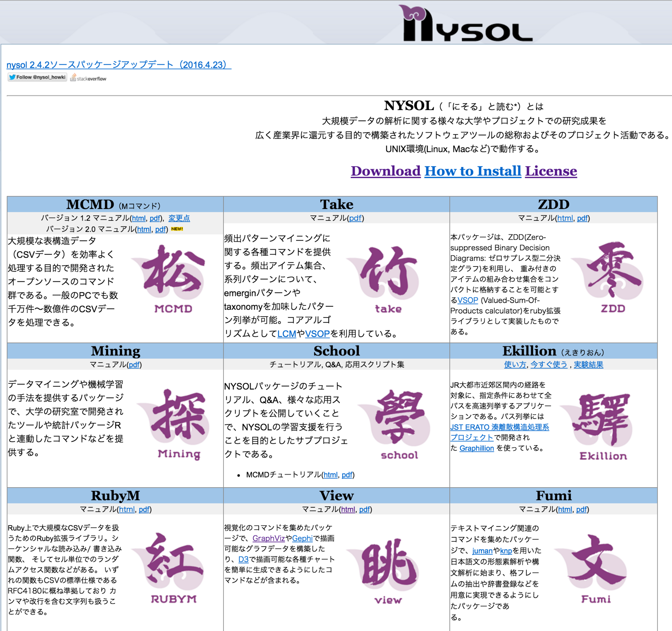Click the Follow @nysol_howki Twitter button
Viewport: 672px width, 631px height.
point(37,77)
